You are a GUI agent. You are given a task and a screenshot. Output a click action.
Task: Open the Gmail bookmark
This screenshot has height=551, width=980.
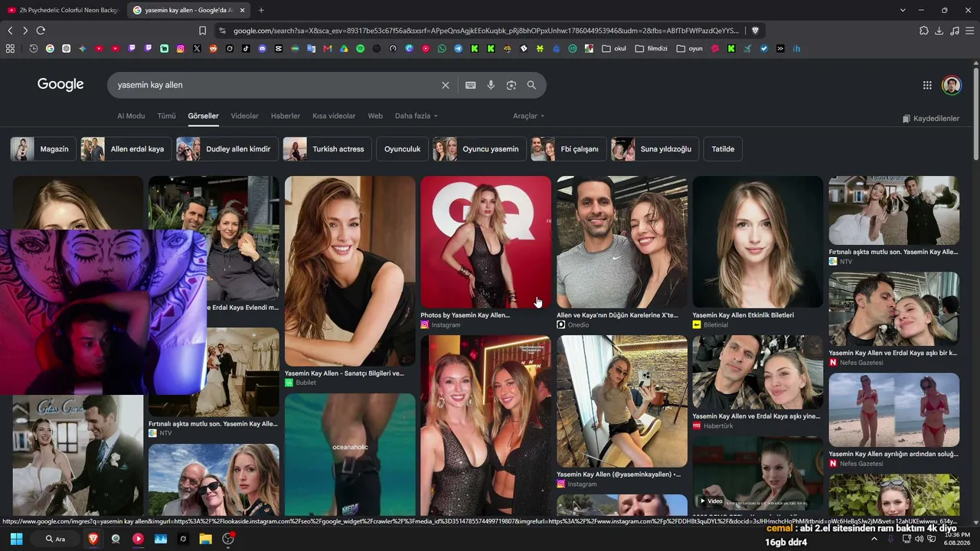(328, 48)
